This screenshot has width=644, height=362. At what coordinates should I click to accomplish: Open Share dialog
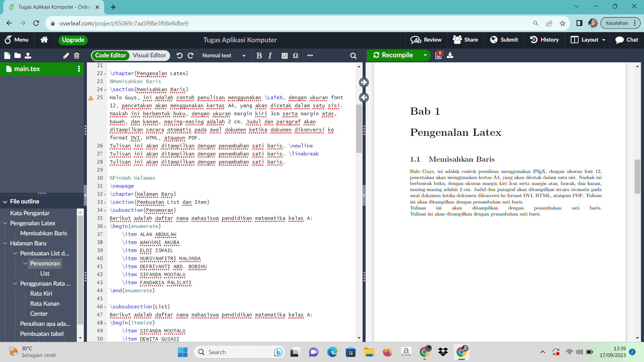pos(465,40)
